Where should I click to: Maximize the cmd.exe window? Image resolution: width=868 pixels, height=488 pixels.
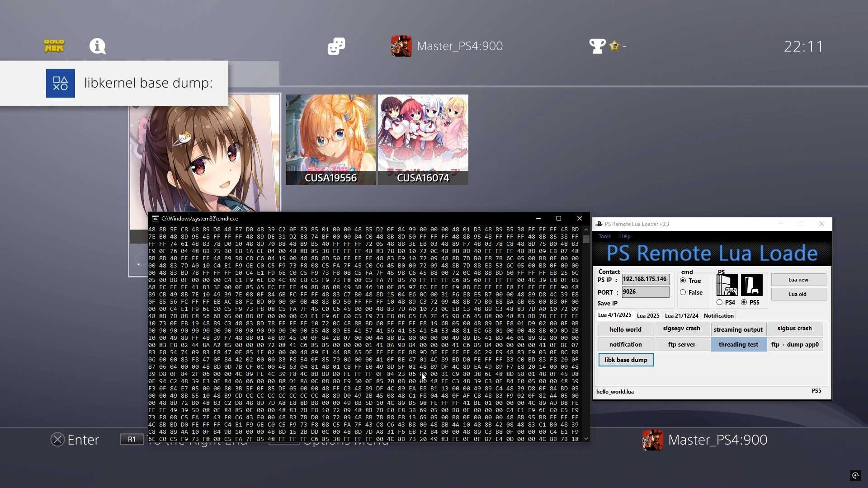(559, 218)
